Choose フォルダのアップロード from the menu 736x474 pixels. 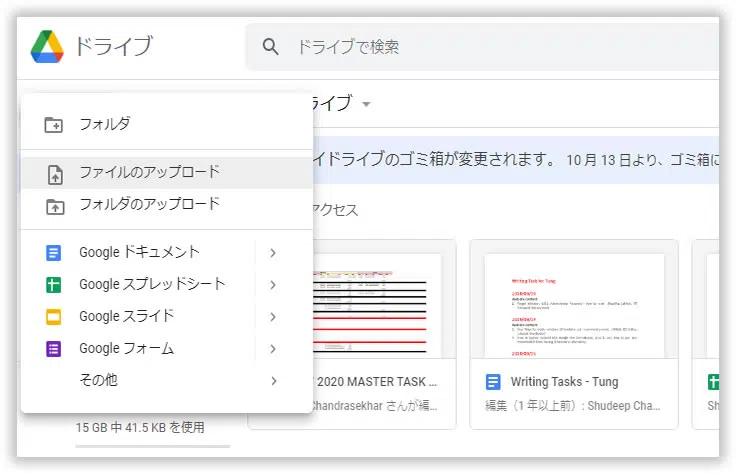[167, 205]
